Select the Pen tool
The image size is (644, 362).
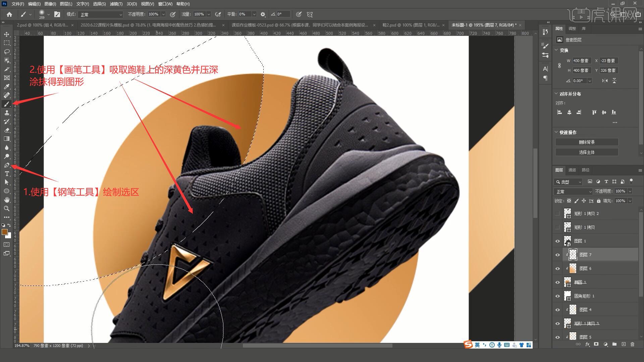pos(7,165)
